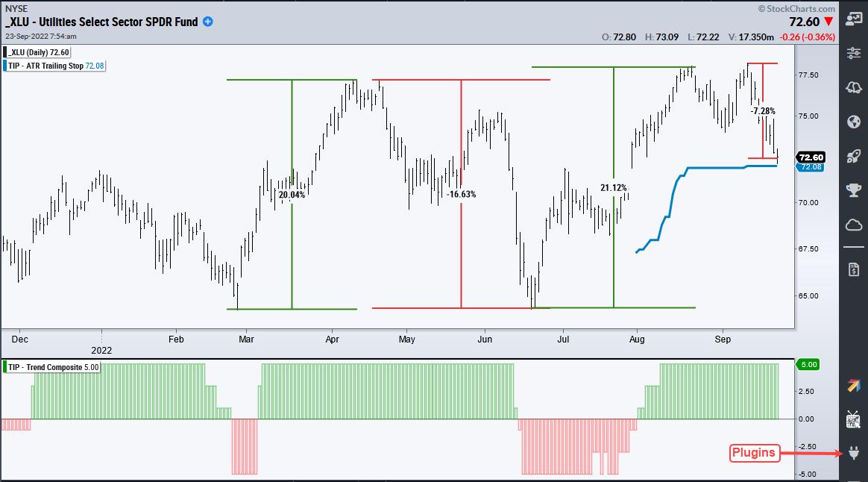Click the red down arrow beside last price
Image resolution: width=868 pixels, height=482 pixels.
point(828,22)
